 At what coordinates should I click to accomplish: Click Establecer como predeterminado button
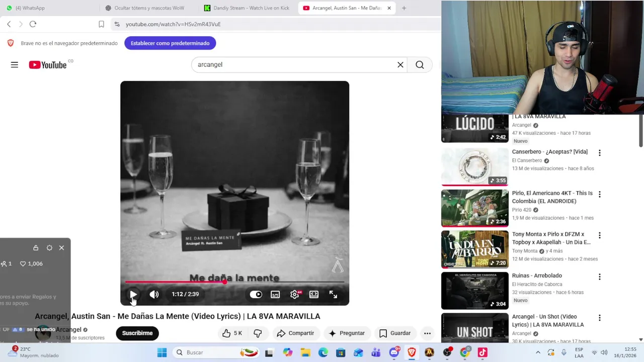(170, 43)
